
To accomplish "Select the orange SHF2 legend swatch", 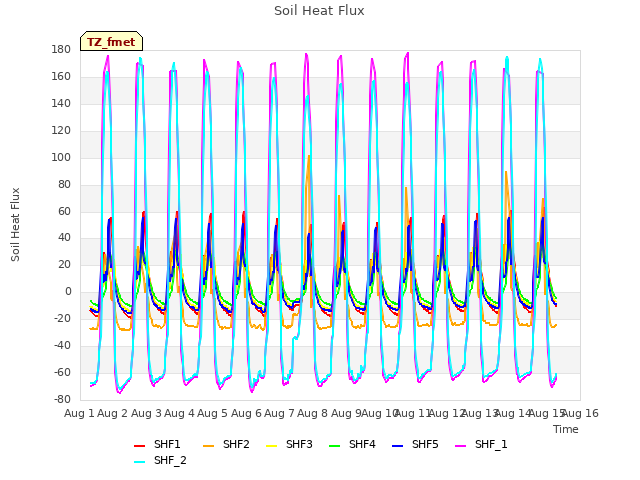I will pos(209,446).
